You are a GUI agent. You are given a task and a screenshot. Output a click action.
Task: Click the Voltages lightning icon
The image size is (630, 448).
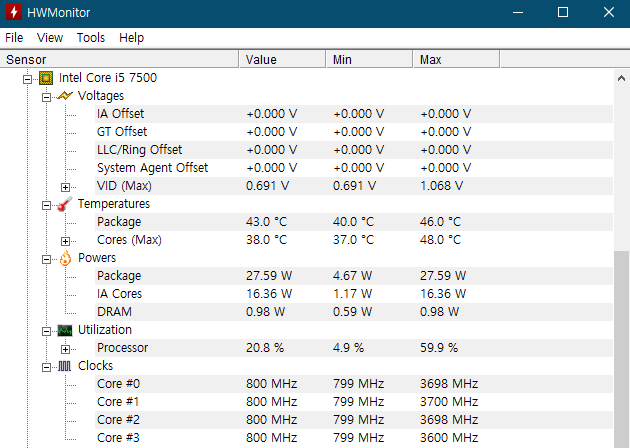[65, 96]
